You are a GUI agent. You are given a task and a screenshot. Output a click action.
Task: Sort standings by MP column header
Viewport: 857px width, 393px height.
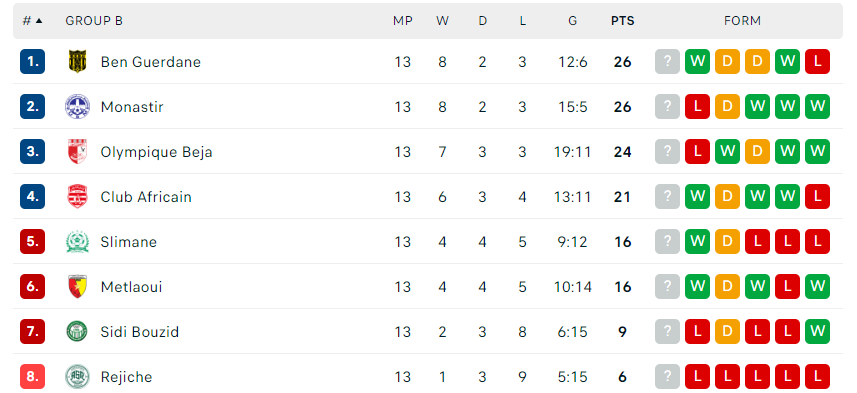(402, 21)
